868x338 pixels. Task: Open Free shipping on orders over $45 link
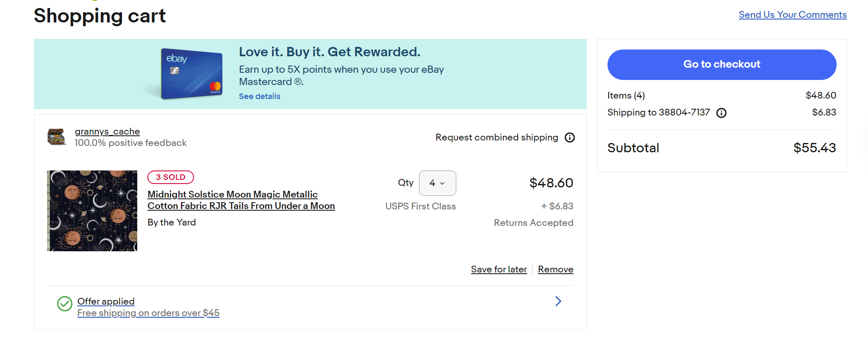148,313
